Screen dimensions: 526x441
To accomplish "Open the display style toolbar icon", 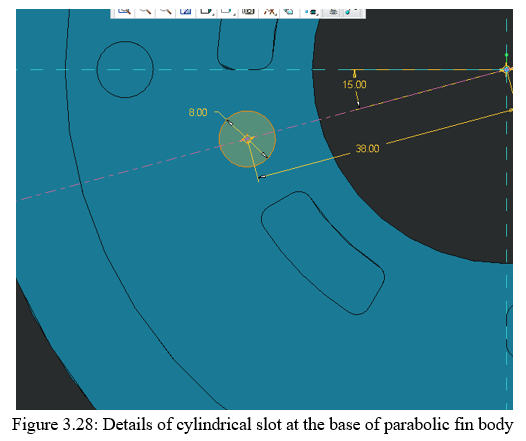I will pyautogui.click(x=206, y=11).
